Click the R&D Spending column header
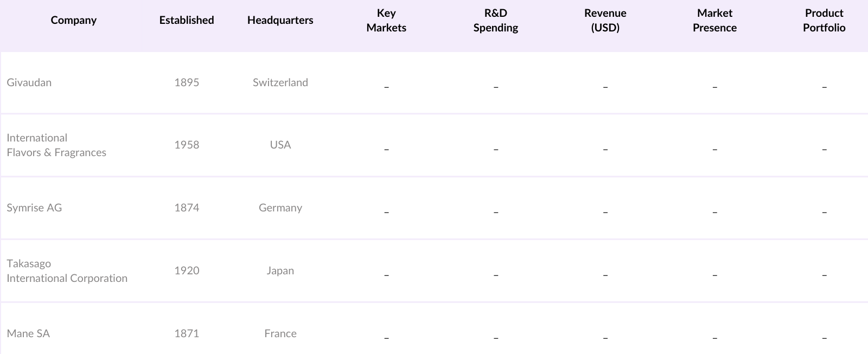This screenshot has width=868, height=354. point(495,21)
